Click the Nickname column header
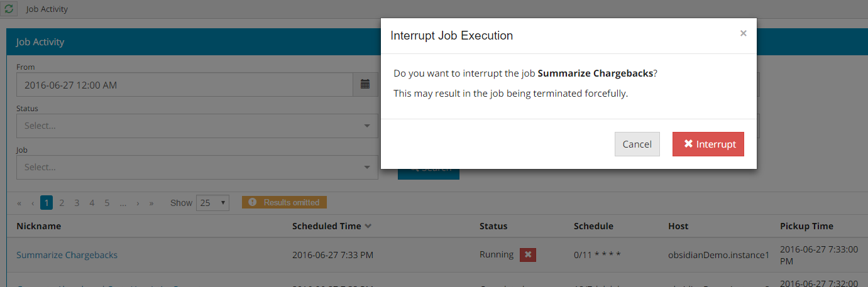Viewport: 868px width, 287px height. (38, 226)
